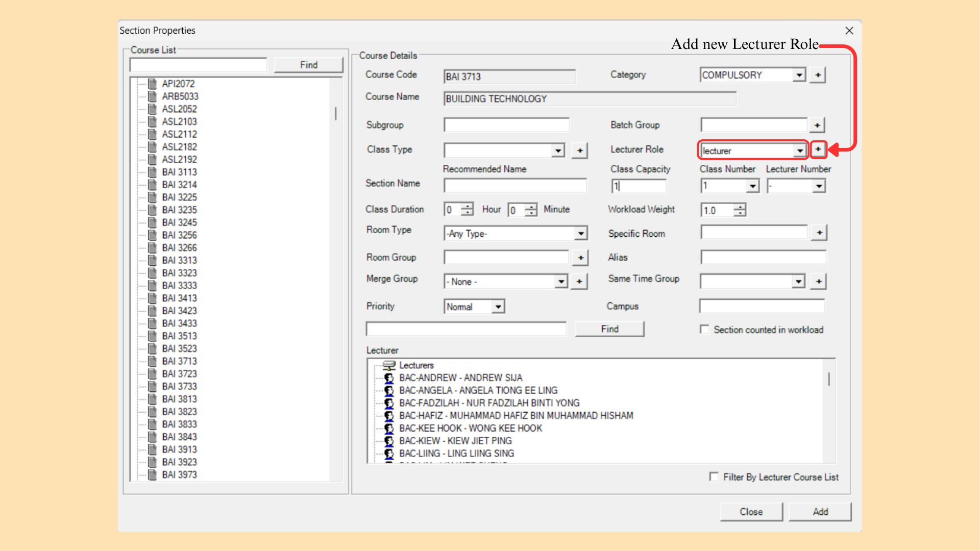Enable Section counted in workload checkbox
Viewport: 980px width, 551px height.
point(704,330)
